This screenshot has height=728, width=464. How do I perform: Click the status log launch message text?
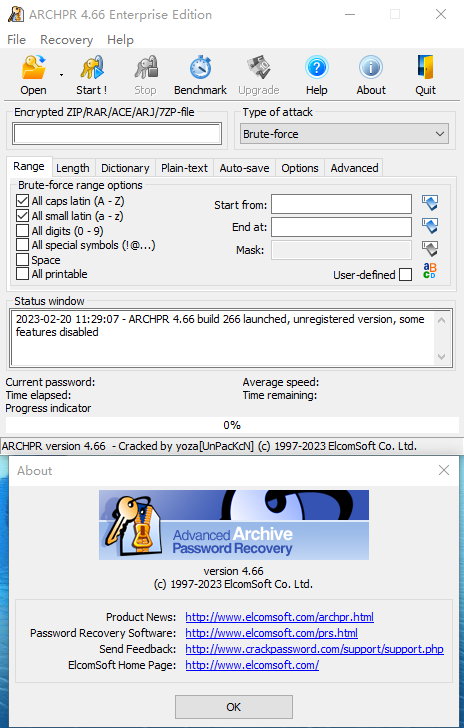pyautogui.click(x=220, y=325)
